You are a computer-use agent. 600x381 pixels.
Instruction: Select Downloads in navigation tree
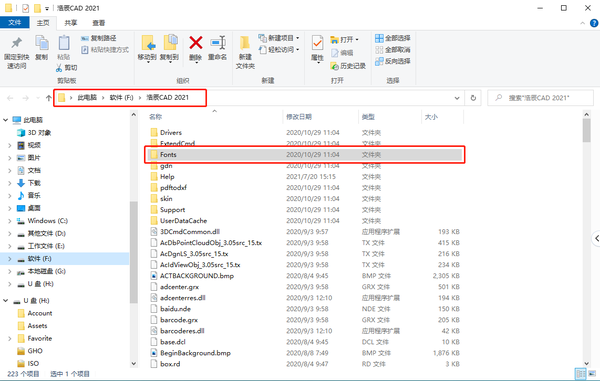click(x=34, y=183)
